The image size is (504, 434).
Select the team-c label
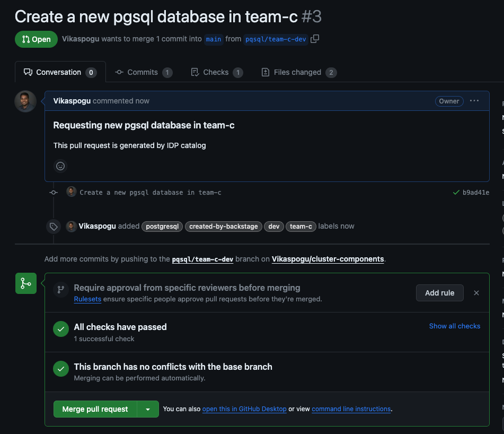[301, 227]
